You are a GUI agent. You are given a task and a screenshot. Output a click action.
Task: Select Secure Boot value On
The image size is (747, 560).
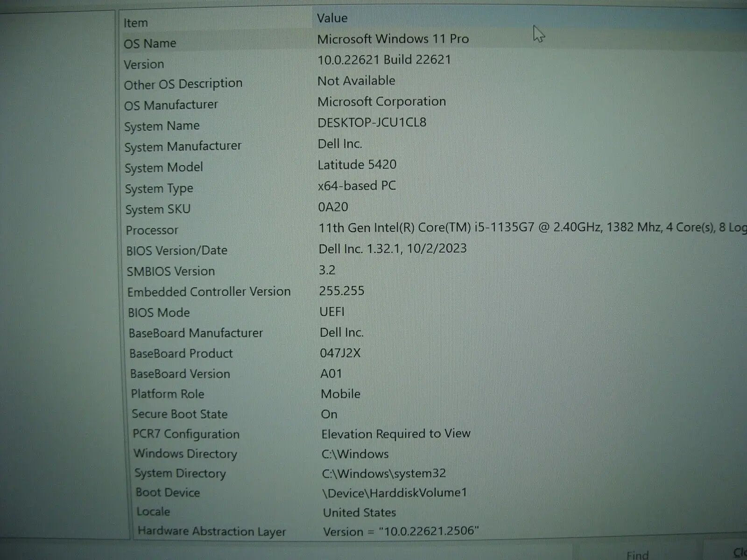click(x=329, y=414)
